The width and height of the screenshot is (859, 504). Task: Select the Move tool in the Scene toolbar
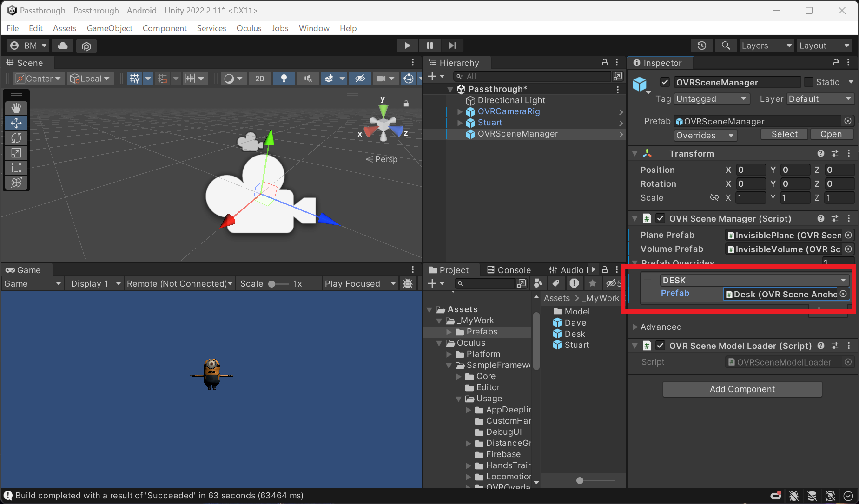[16, 123]
